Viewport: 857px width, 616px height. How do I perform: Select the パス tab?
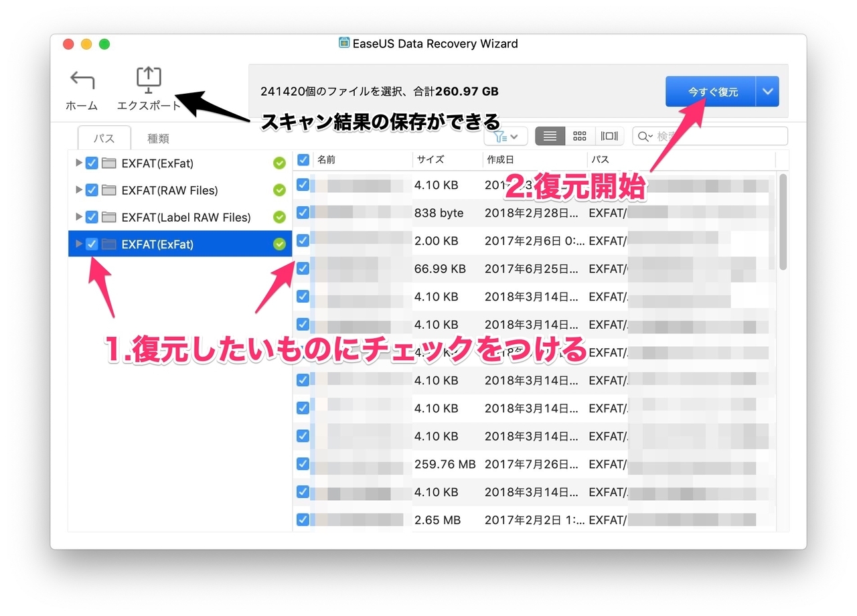click(x=104, y=138)
